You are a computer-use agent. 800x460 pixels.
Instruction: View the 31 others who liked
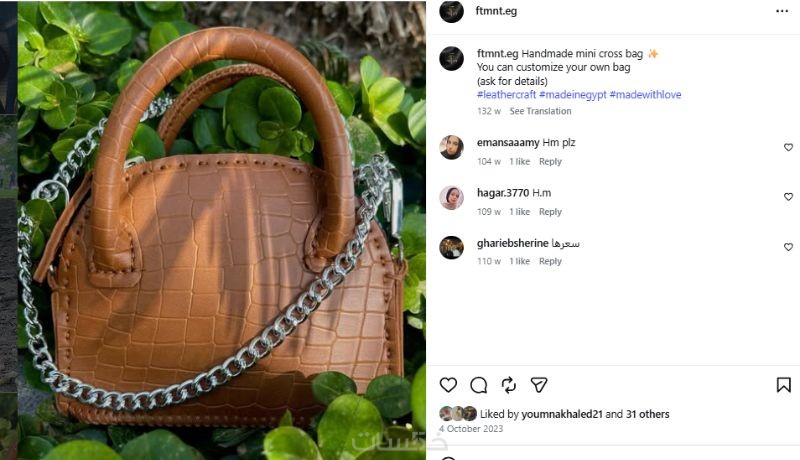[648, 414]
